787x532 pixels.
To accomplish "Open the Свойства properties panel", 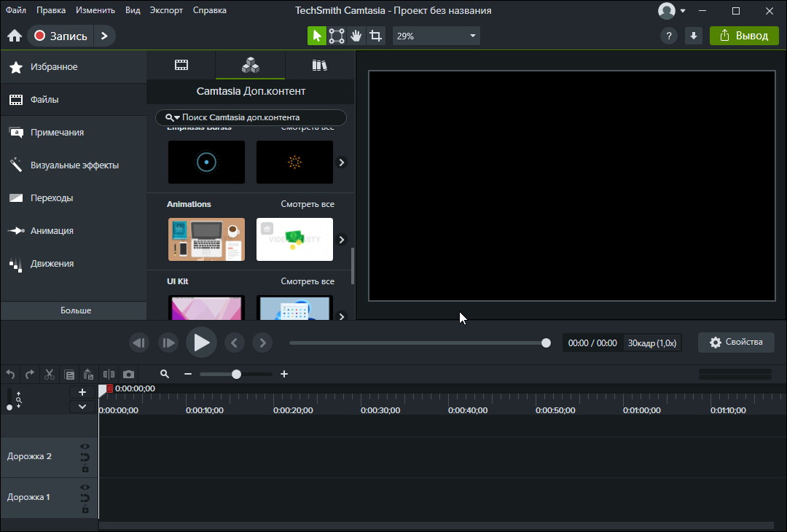I will [x=736, y=343].
